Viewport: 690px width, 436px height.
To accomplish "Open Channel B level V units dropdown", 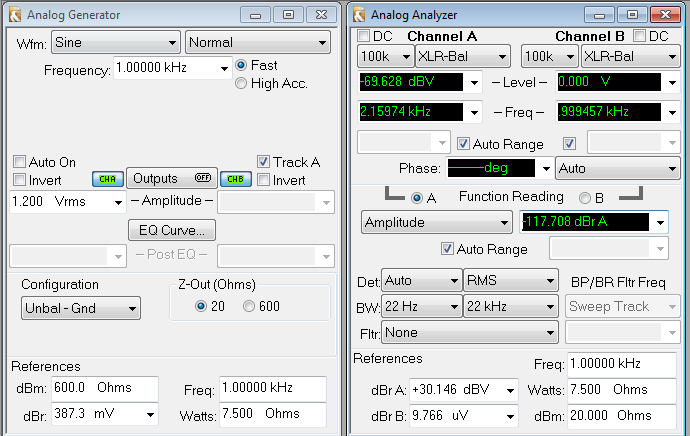I will (x=672, y=82).
